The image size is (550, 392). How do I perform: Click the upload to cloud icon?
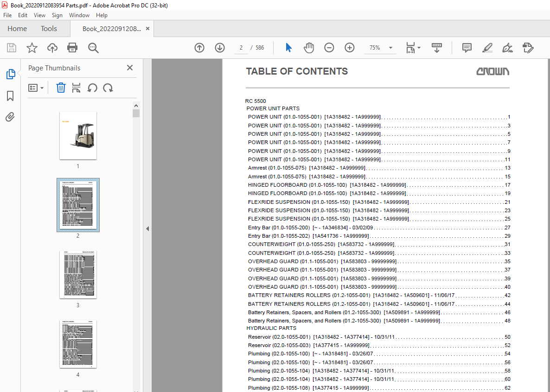tap(52, 48)
